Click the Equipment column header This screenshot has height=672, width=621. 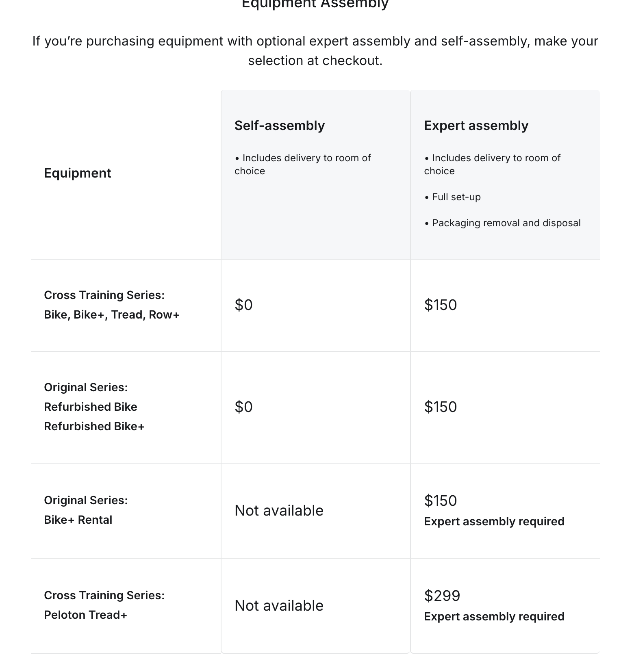tap(77, 173)
